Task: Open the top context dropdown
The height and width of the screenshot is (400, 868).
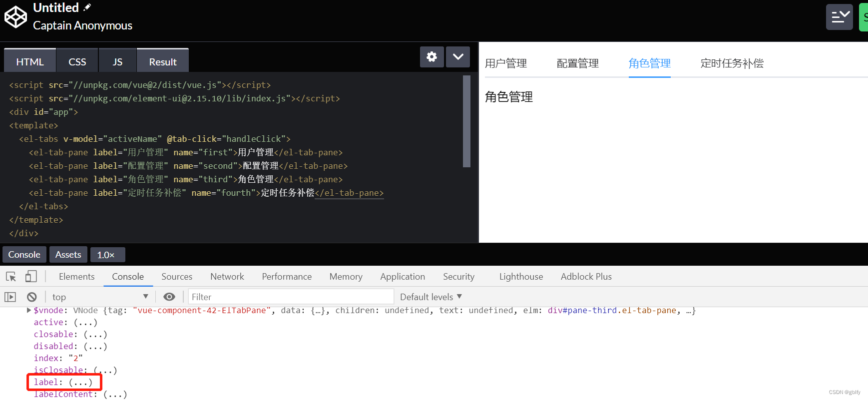Action: point(100,297)
